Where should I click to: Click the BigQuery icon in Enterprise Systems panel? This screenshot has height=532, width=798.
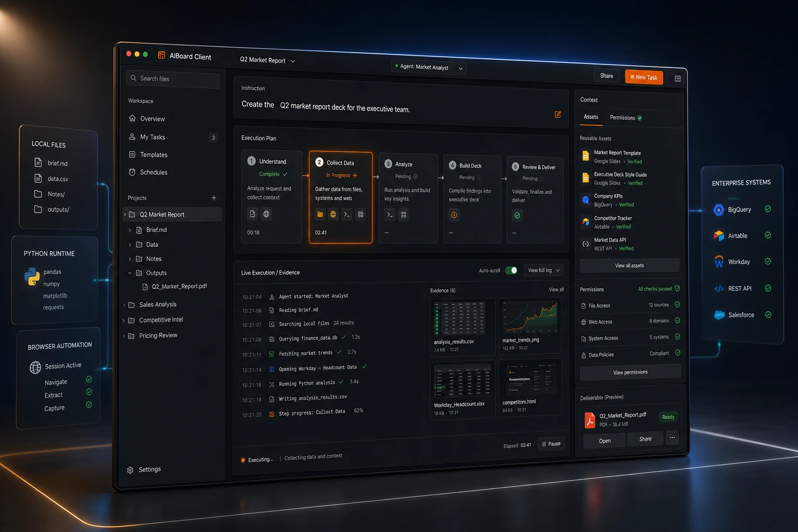coord(719,210)
